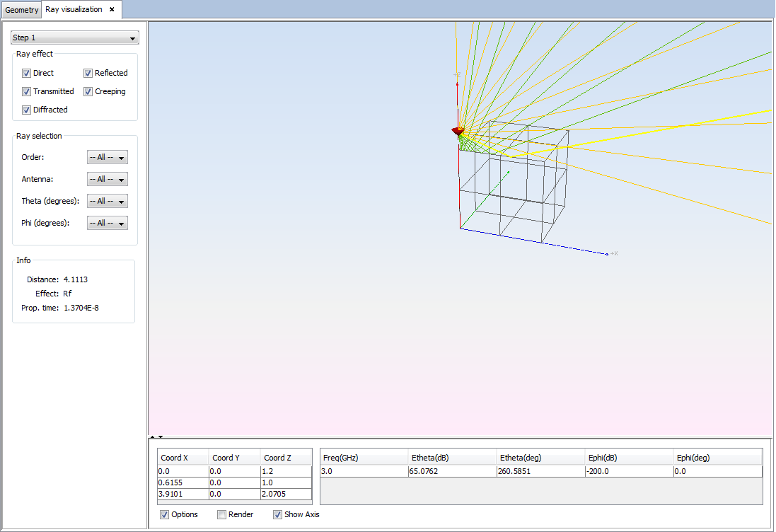Hide axes via Show Axis checkbox

tap(277, 514)
